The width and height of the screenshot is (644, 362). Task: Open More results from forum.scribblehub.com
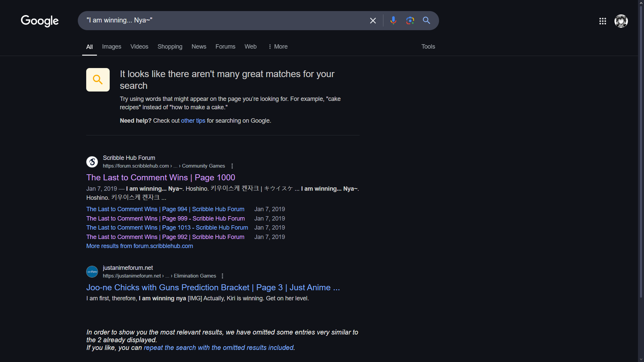140,246
